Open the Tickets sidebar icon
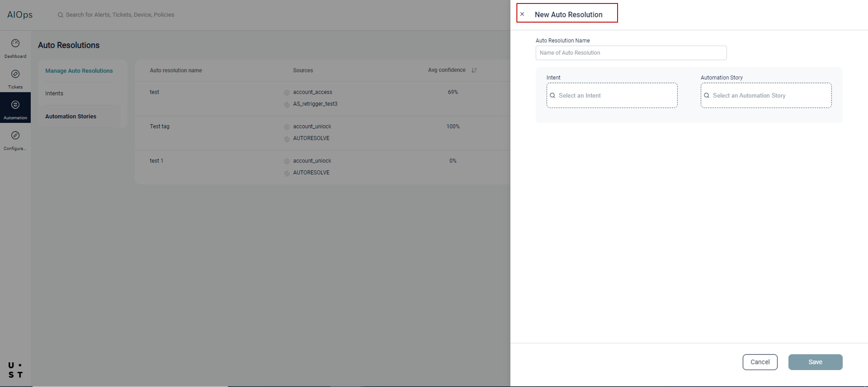Image resolution: width=868 pixels, height=387 pixels. click(15, 74)
